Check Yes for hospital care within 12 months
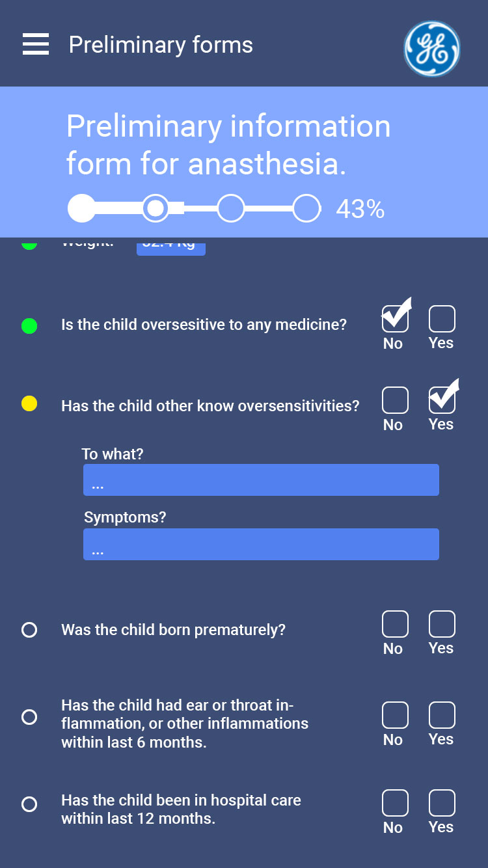This screenshot has height=868, width=488. tap(442, 803)
